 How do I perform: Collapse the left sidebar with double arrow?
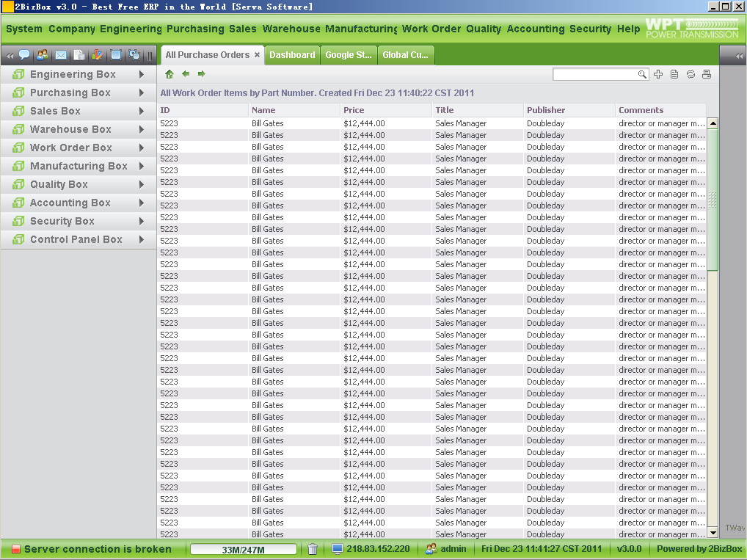pyautogui.click(x=10, y=56)
